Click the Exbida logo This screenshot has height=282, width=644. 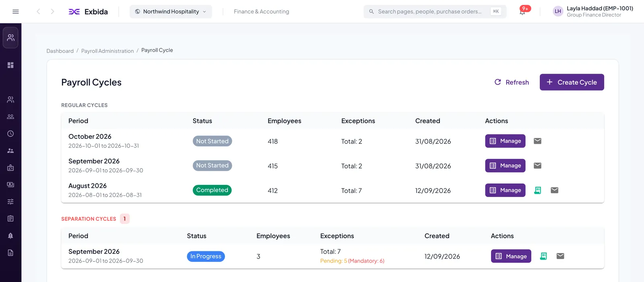(x=88, y=12)
